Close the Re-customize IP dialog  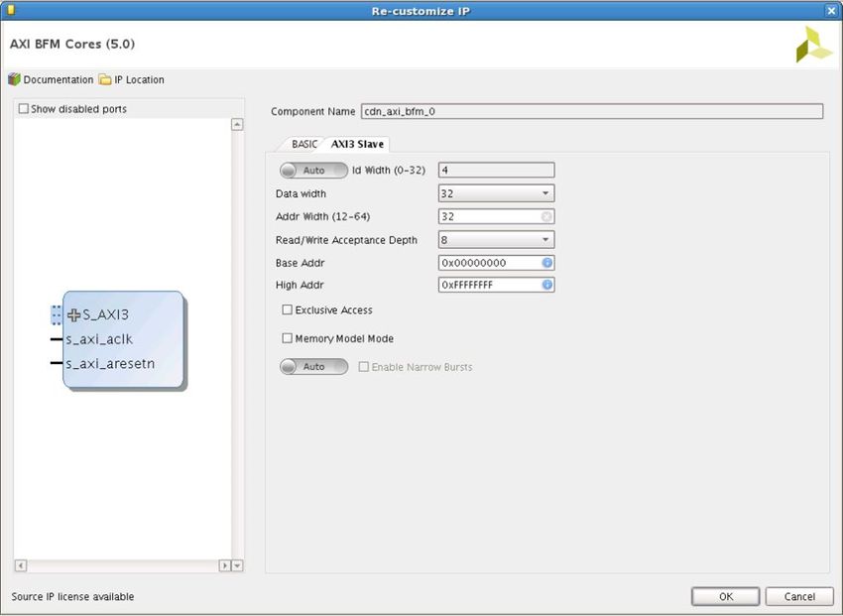tap(831, 10)
